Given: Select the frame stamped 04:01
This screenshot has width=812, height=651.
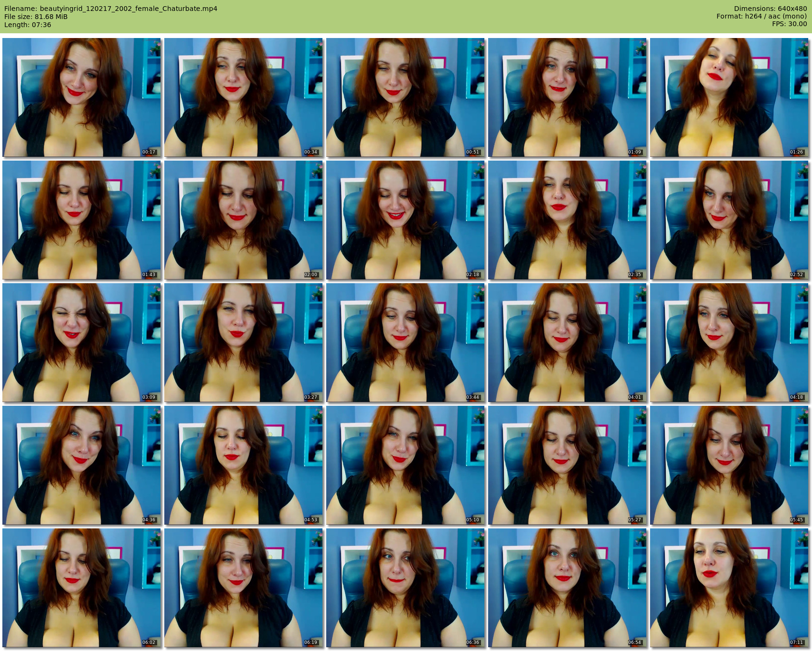Looking at the screenshot, I should tap(567, 343).
